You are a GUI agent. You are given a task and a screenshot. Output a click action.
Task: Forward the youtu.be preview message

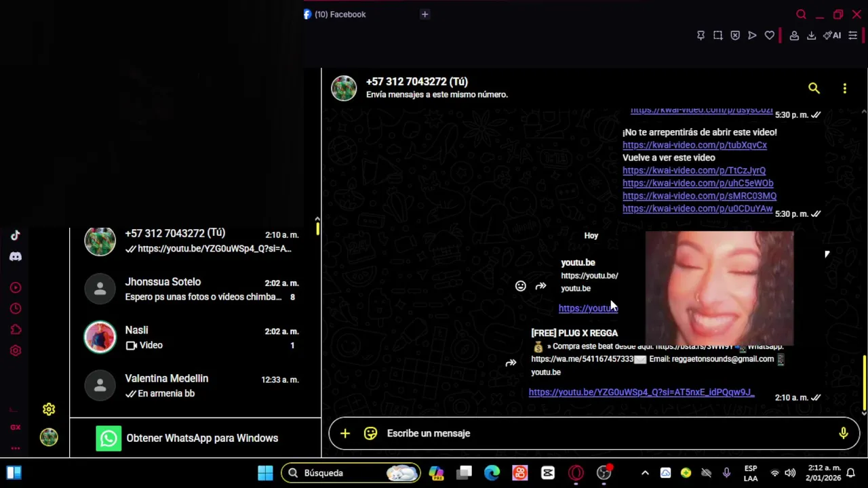point(540,286)
